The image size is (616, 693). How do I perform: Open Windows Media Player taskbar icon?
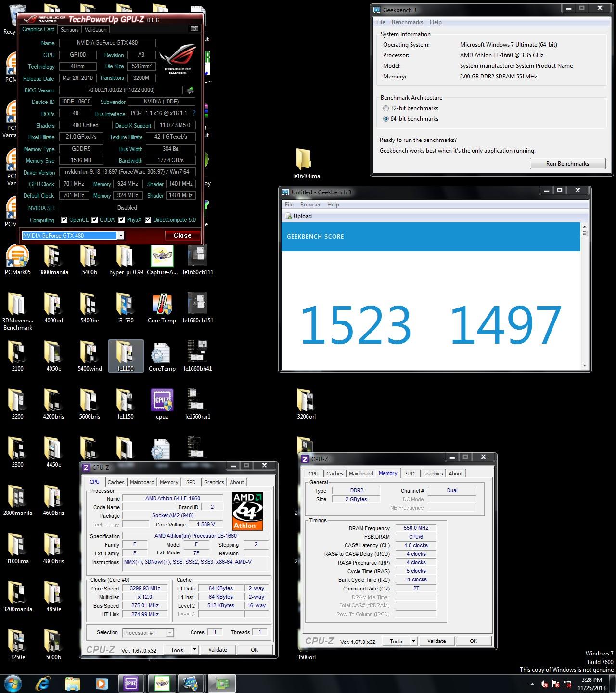pos(102,683)
